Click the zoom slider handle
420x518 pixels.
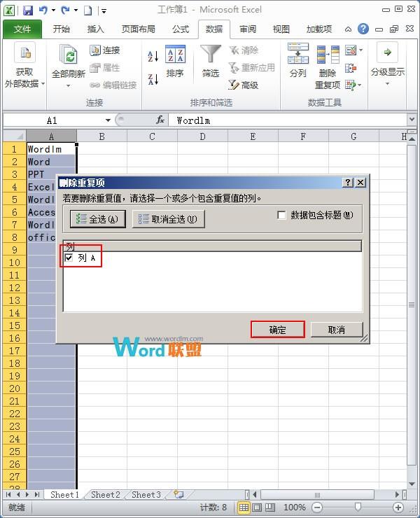[358, 507]
